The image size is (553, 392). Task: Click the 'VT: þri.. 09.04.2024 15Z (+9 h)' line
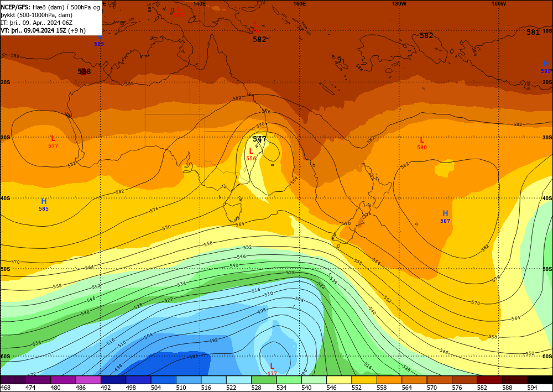tap(43, 30)
